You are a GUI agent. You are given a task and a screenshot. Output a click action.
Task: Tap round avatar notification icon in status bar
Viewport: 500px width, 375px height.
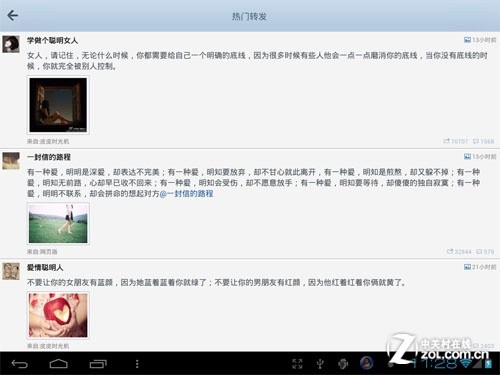pyautogui.click(x=366, y=363)
